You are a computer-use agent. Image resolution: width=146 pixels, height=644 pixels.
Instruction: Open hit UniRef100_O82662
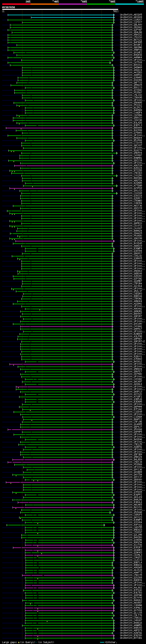(131, 27)
